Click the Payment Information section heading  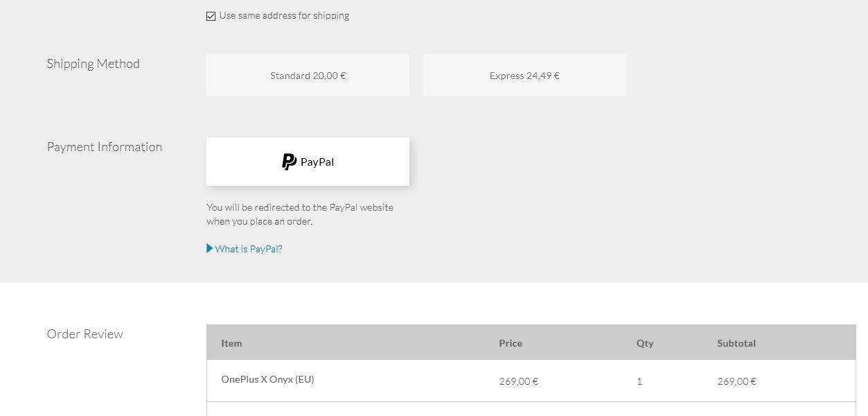click(105, 147)
